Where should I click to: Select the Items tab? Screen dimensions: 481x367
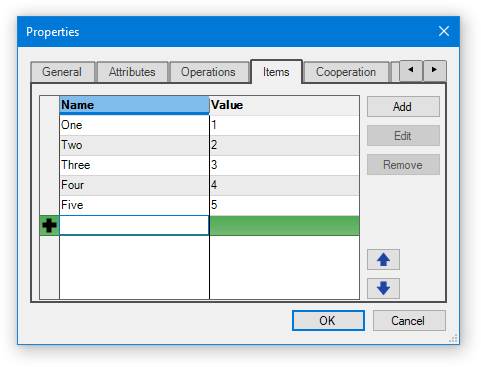276,72
